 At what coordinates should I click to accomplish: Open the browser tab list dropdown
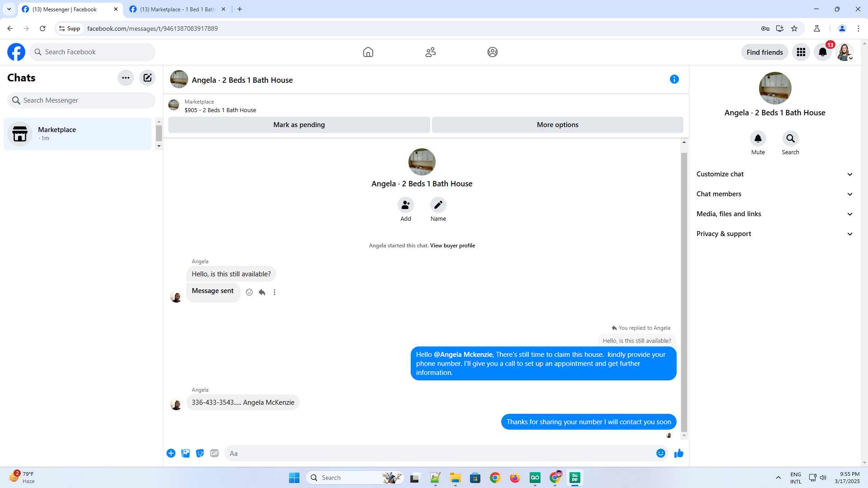[x=9, y=9]
